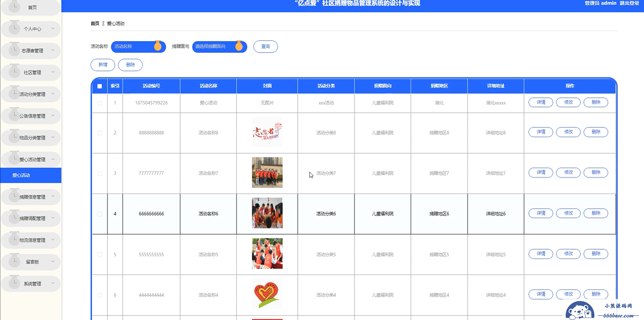Click the 活动编号 column header
Screen dimensions: 644x320
point(151,86)
